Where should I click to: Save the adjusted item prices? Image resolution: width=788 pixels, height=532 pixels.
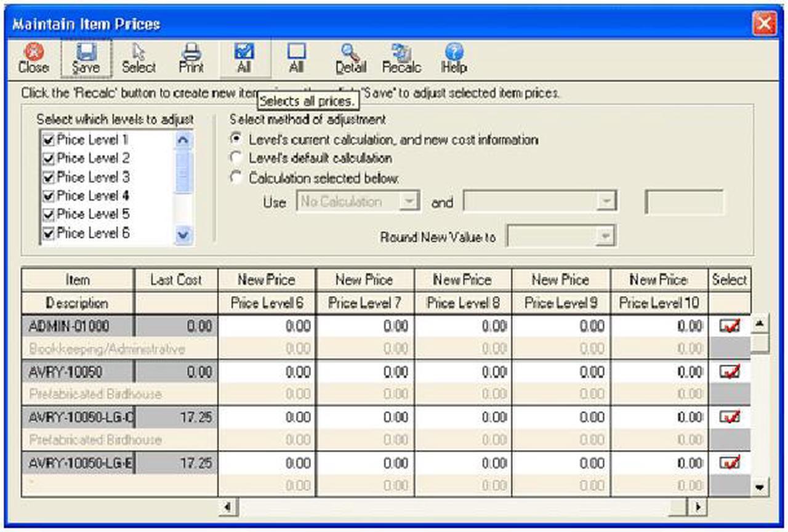pos(86,58)
